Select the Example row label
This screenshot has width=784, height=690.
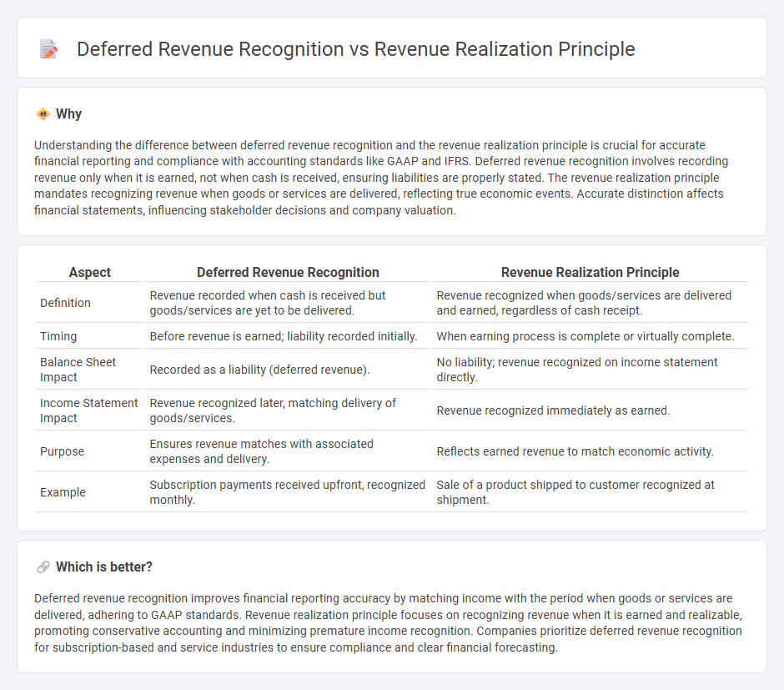[x=63, y=492]
